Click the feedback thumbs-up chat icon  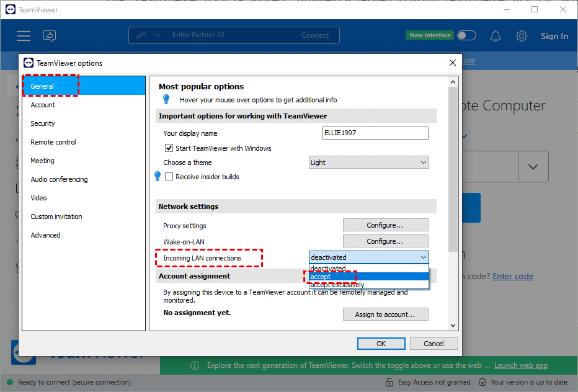pyautogui.click(x=50, y=36)
